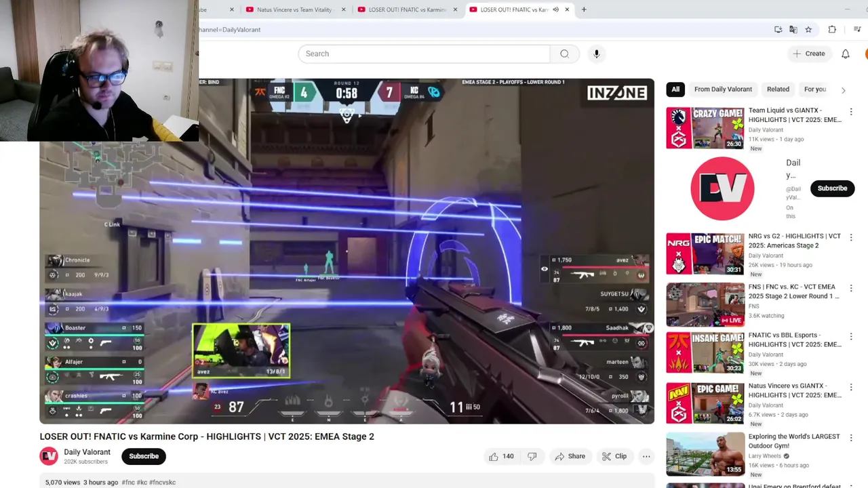The height and width of the screenshot is (488, 868).
Task: Open NRG vs G2 highlights thumbnail
Action: [705, 253]
